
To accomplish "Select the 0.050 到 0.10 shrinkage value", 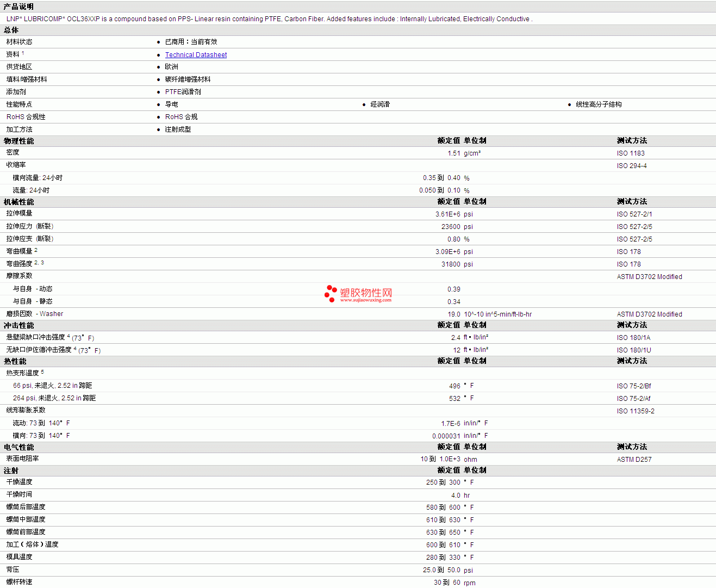I will (440, 190).
